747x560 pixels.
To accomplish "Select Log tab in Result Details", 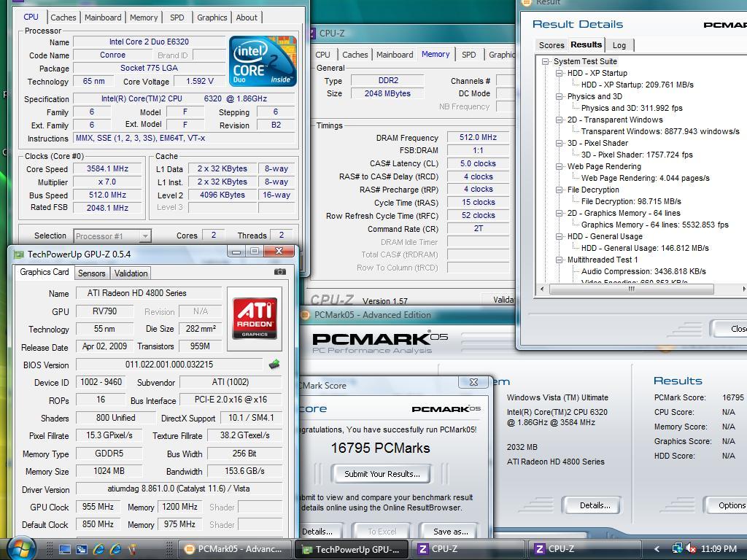I will tap(619, 45).
